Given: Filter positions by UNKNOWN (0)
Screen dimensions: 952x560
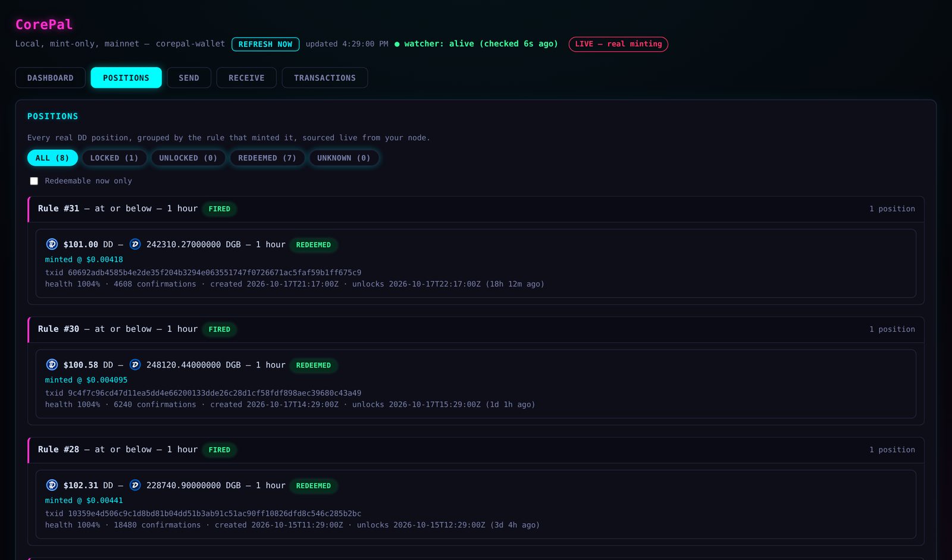Looking at the screenshot, I should coord(344,158).
